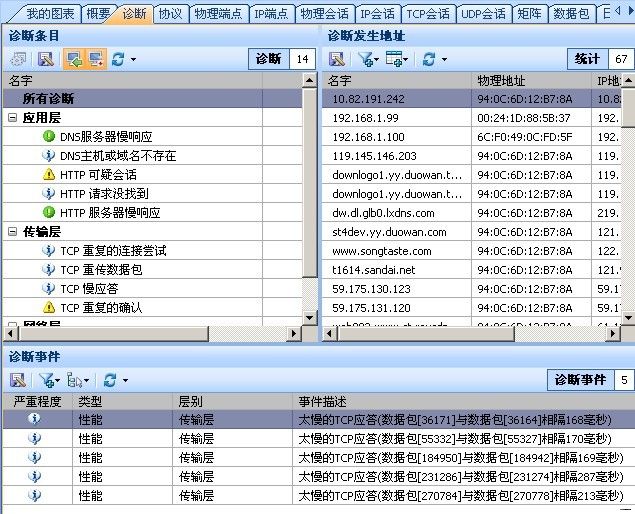The width and height of the screenshot is (635, 514).
Task: Select the www.songtaste.com address row
Action: pyautogui.click(x=472, y=251)
